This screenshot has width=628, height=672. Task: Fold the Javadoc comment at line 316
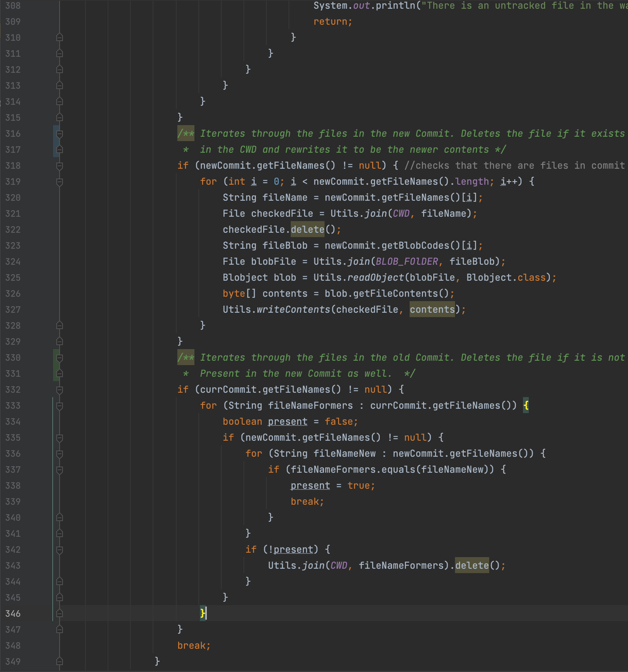(x=60, y=134)
